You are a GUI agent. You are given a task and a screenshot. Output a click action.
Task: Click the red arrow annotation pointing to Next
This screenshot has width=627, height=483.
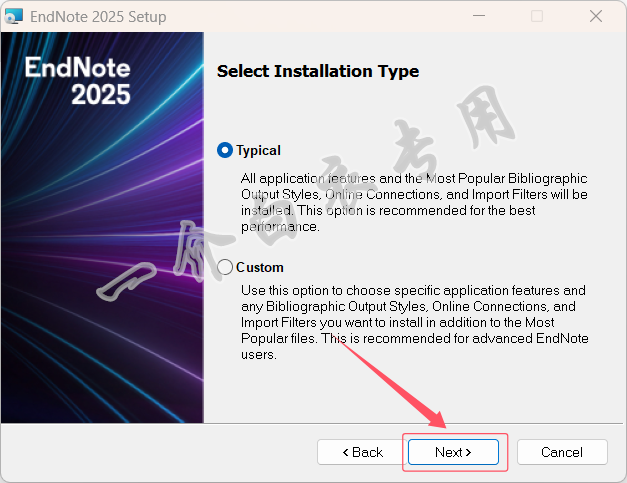394,382
